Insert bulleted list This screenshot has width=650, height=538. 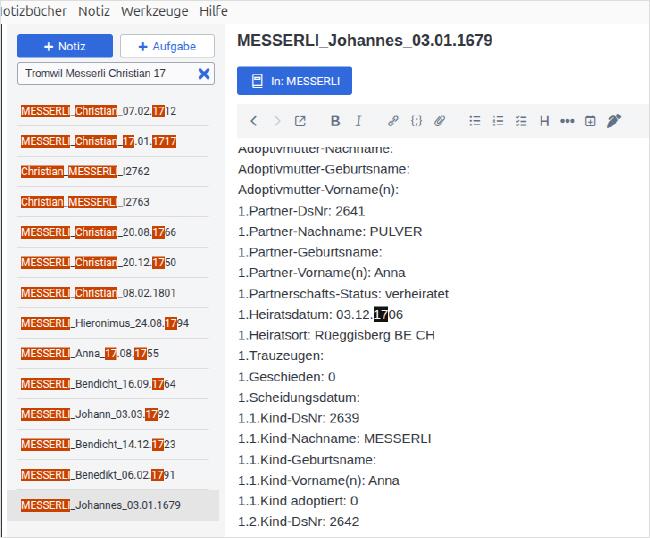click(475, 121)
